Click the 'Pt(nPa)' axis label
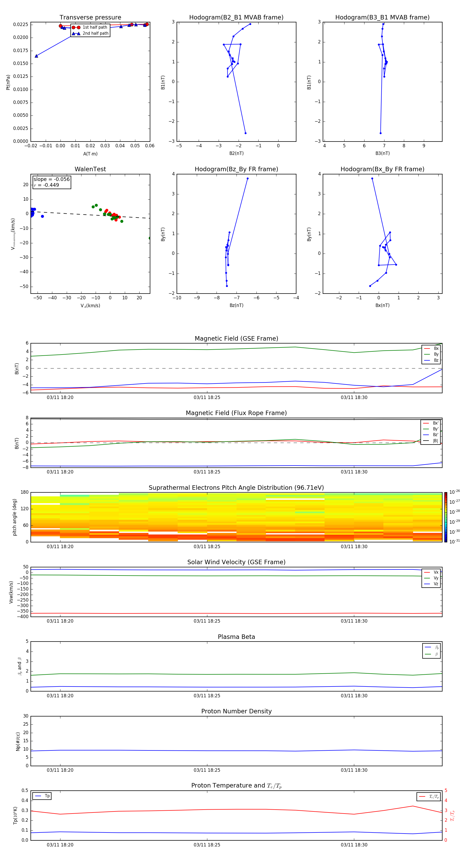This screenshot has width=473, height=868. point(8,82)
